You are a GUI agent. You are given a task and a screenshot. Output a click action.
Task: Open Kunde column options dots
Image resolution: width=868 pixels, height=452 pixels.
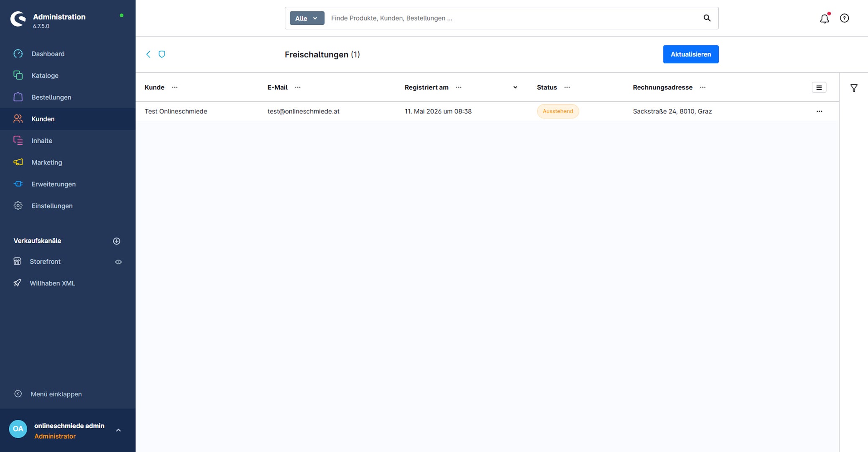[x=175, y=87]
